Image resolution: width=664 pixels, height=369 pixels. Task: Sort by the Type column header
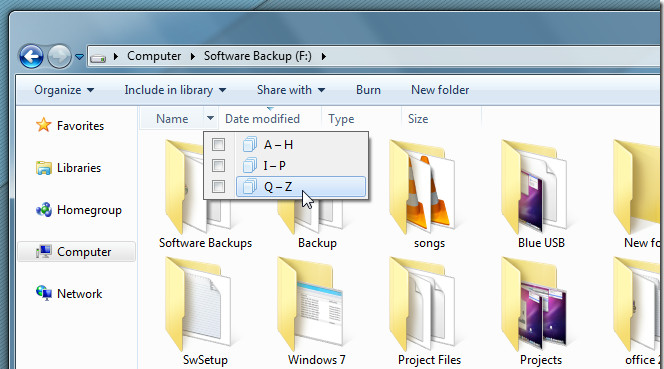[341, 119]
